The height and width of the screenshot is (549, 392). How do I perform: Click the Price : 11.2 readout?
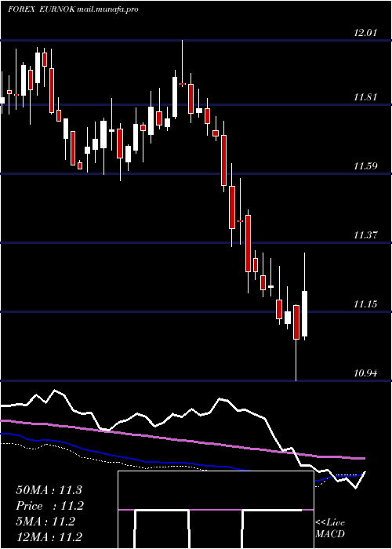(50, 506)
